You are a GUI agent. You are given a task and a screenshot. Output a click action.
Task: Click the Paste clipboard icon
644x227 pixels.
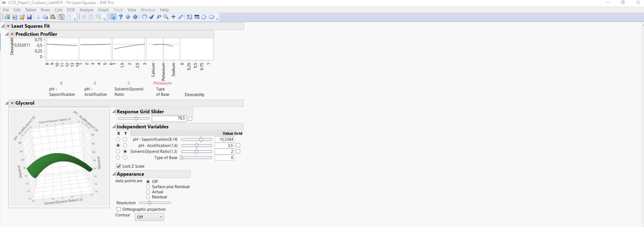53,17
